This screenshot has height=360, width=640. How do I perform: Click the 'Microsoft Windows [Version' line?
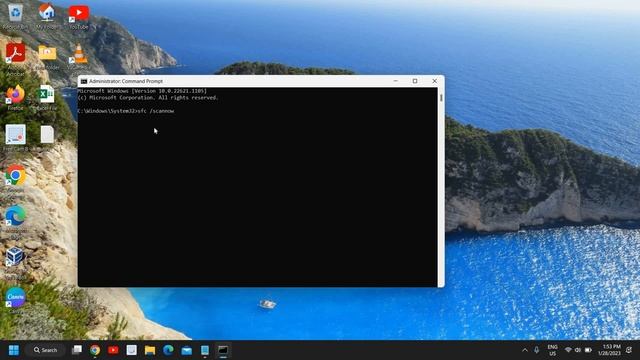click(142, 91)
